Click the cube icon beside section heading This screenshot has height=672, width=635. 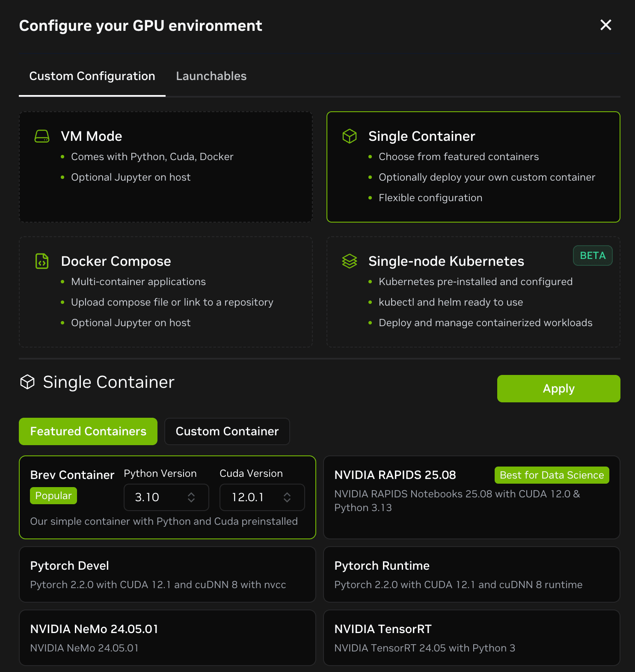pos(27,382)
